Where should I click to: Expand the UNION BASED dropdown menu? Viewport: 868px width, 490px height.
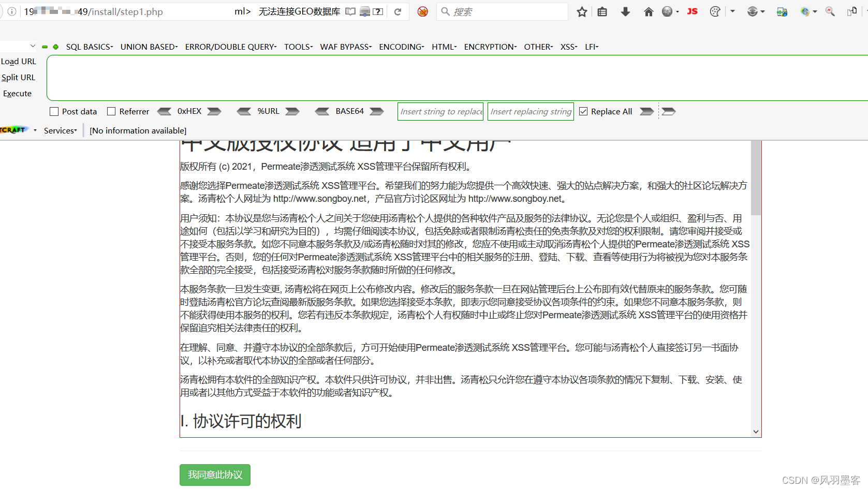[149, 47]
